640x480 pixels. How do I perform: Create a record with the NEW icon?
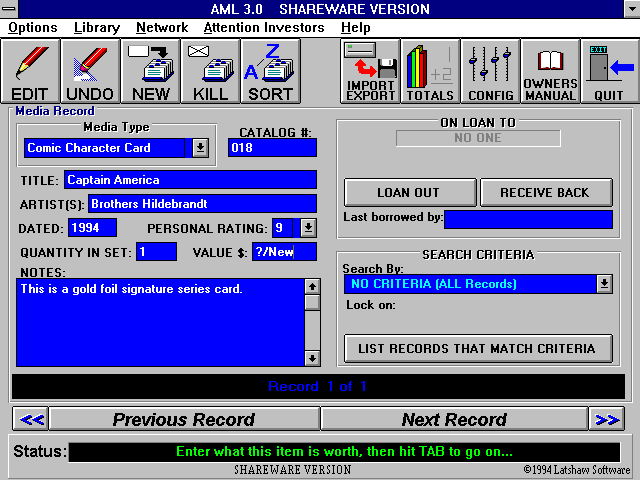pyautogui.click(x=150, y=71)
